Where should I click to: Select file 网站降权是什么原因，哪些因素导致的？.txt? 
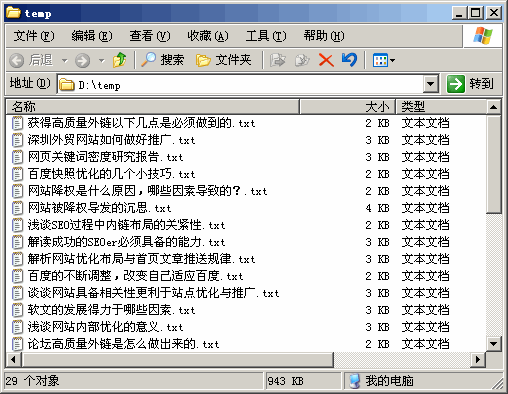tap(148, 191)
